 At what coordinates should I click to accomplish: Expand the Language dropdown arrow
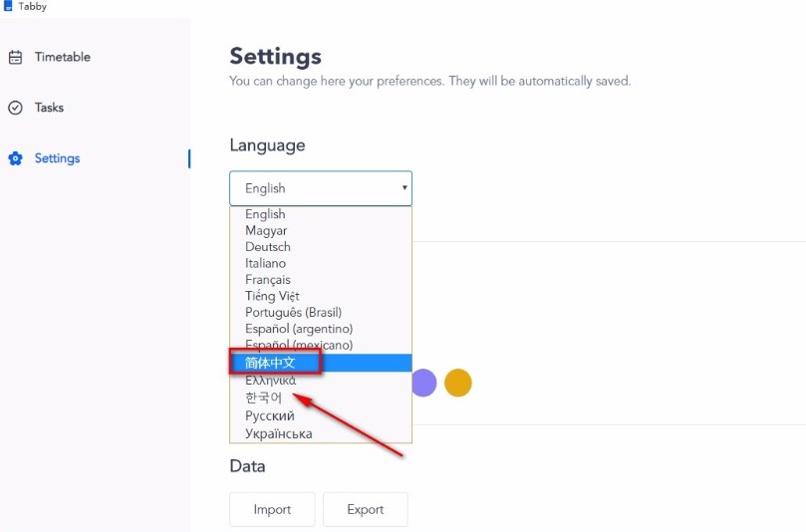[x=404, y=187]
